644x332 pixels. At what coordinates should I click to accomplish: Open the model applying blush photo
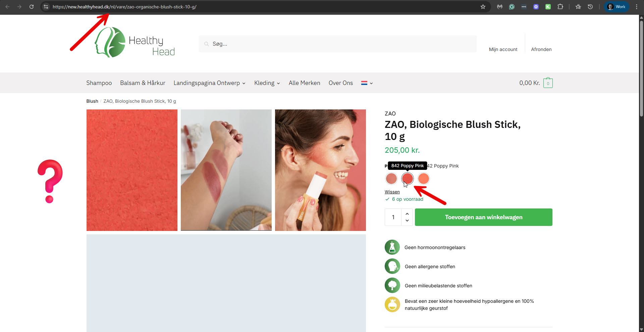[x=320, y=170]
